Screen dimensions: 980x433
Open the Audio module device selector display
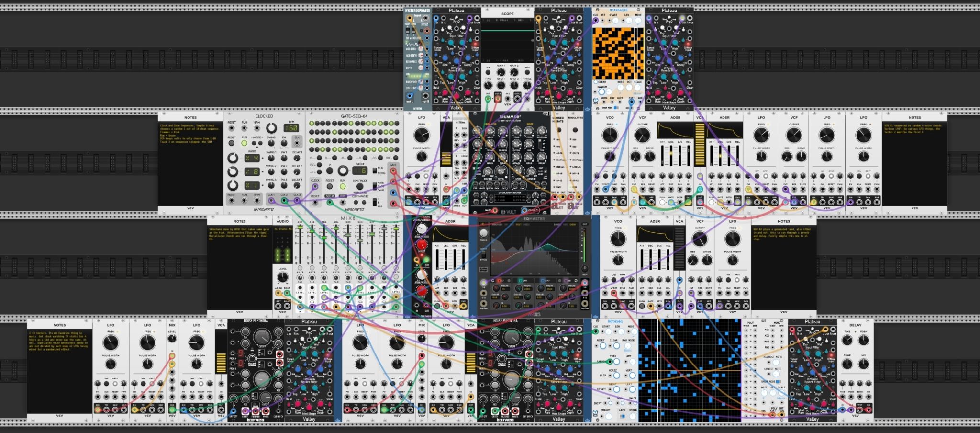tap(282, 229)
